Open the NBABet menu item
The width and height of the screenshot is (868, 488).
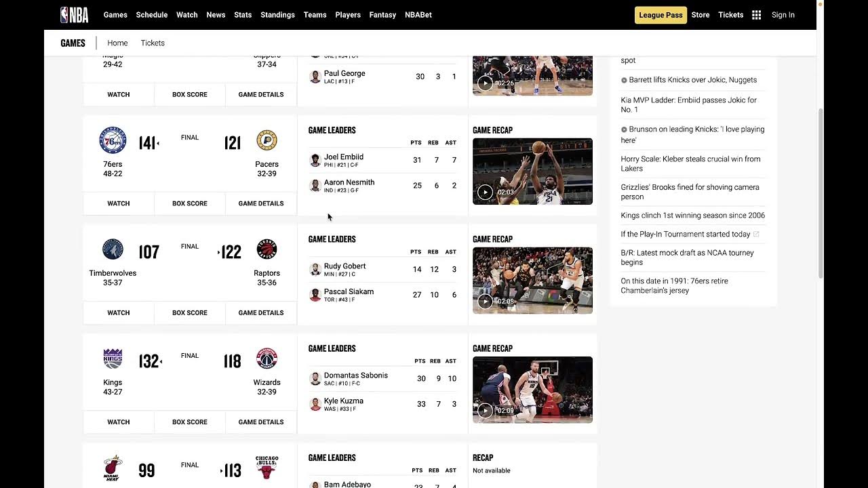(418, 15)
